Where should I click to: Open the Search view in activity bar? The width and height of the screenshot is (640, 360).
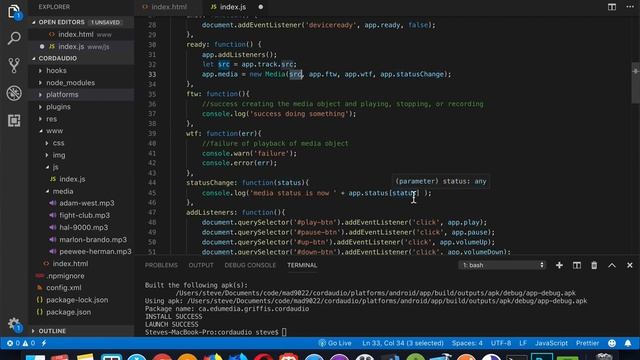(14, 38)
